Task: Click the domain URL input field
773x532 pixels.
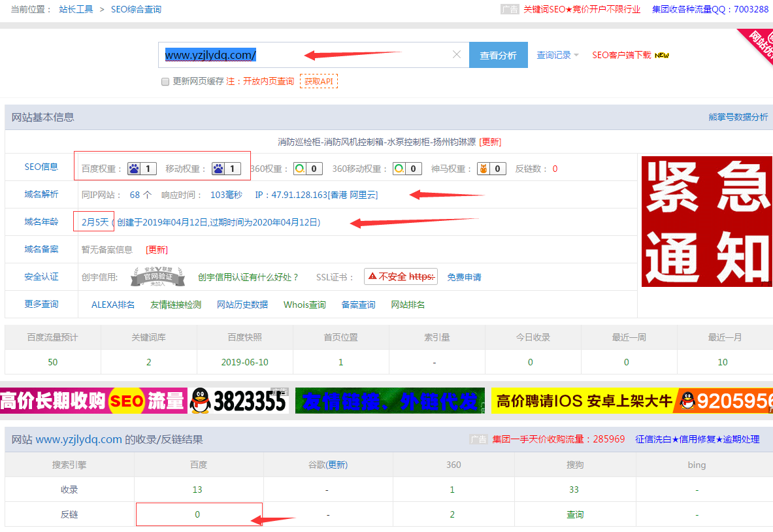Action: [307, 55]
